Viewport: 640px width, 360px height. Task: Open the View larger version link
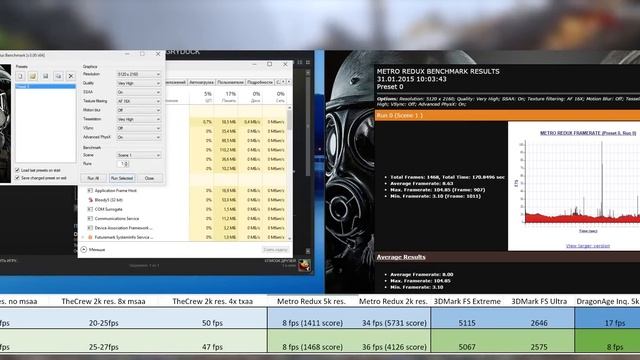(x=588, y=246)
